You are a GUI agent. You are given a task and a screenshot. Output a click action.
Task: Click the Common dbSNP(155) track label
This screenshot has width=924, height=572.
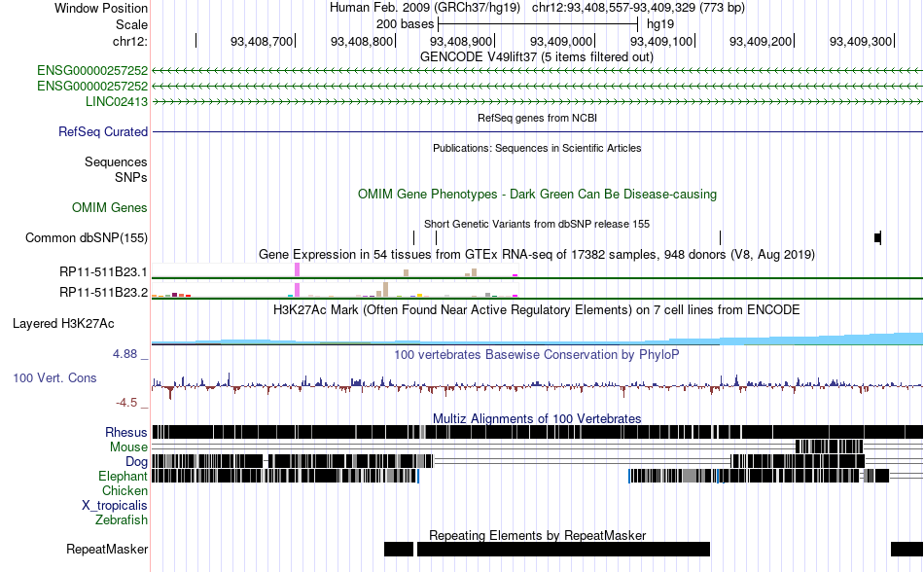(x=87, y=238)
